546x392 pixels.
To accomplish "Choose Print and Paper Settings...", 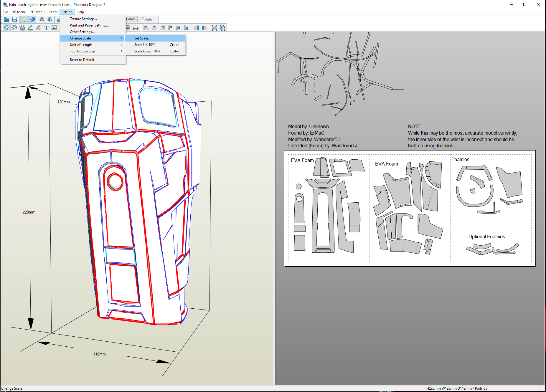I will (x=93, y=25).
